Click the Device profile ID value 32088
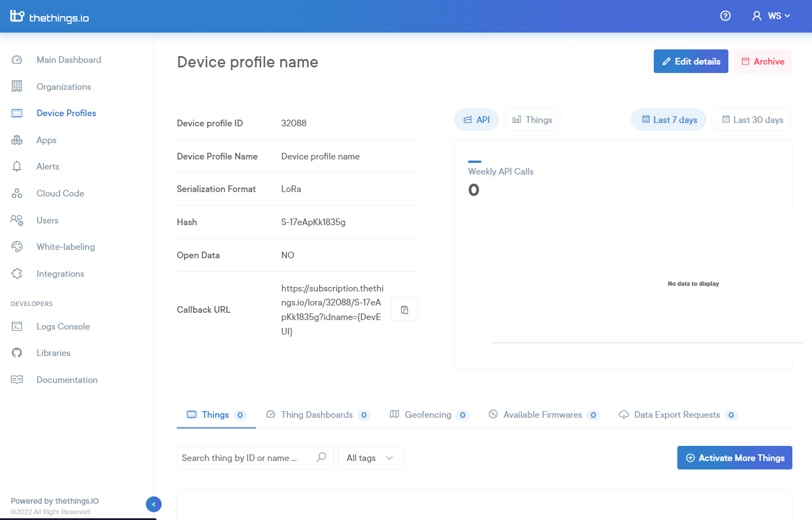The image size is (812, 520). pos(293,123)
